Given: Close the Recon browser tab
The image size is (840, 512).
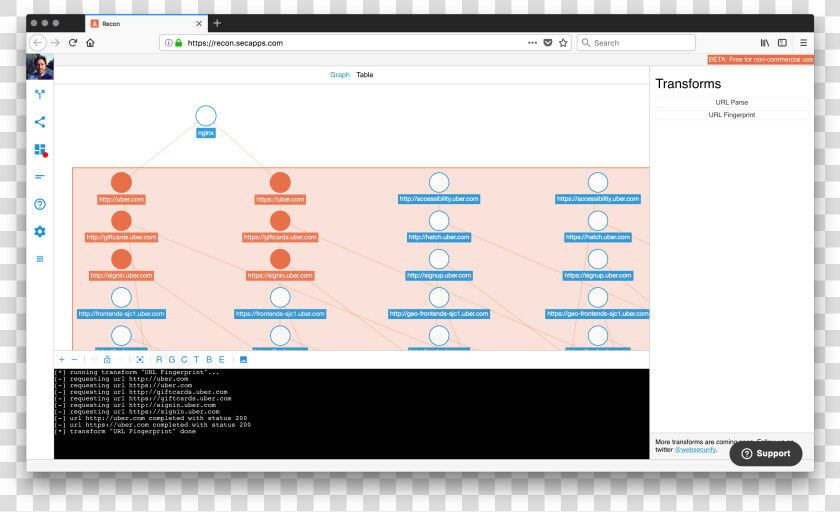Looking at the screenshot, I should (x=199, y=24).
